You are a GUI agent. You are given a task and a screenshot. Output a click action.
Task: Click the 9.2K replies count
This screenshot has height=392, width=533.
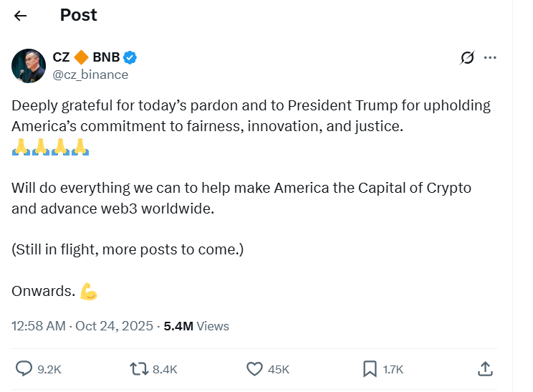(49, 370)
